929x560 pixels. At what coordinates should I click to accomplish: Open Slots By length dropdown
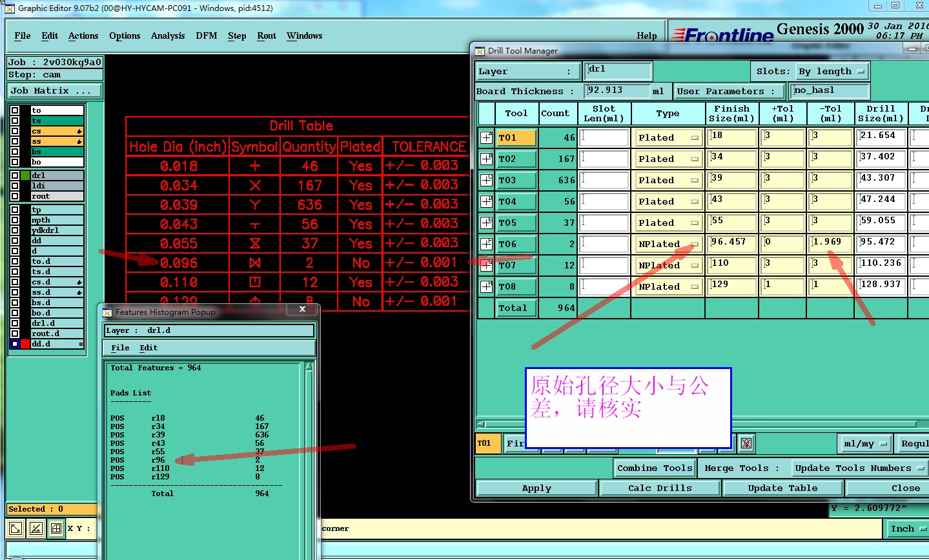click(x=832, y=72)
